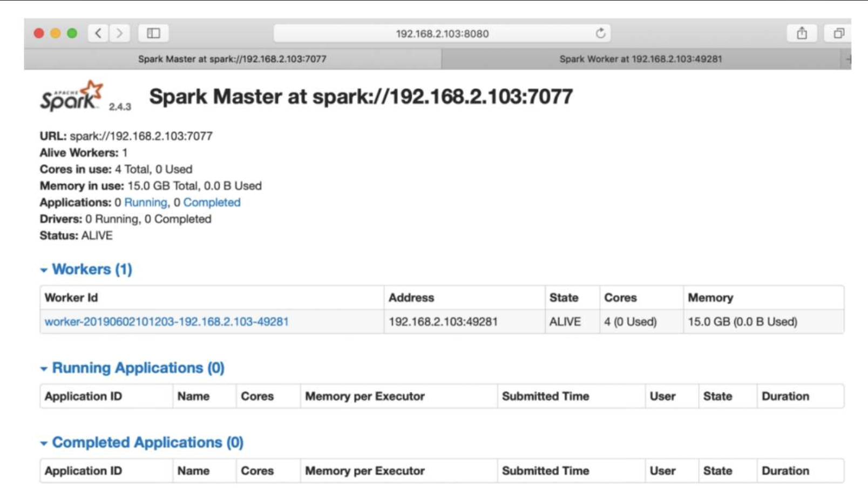Switch to the Spark Worker browser tab
The width and height of the screenshot is (868, 498).
[x=641, y=59]
